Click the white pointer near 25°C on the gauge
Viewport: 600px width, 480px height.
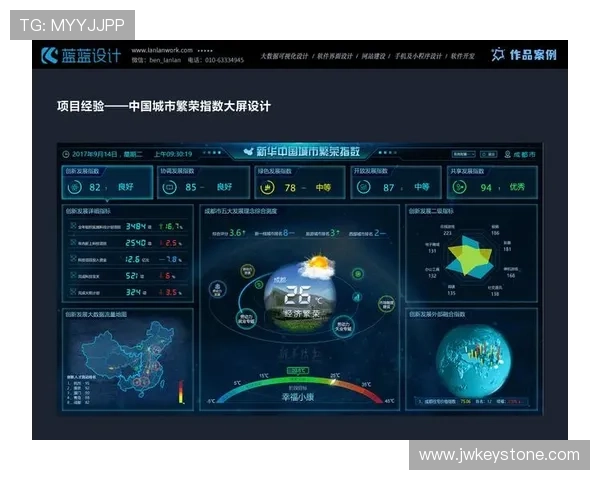pyautogui.click(x=333, y=382)
